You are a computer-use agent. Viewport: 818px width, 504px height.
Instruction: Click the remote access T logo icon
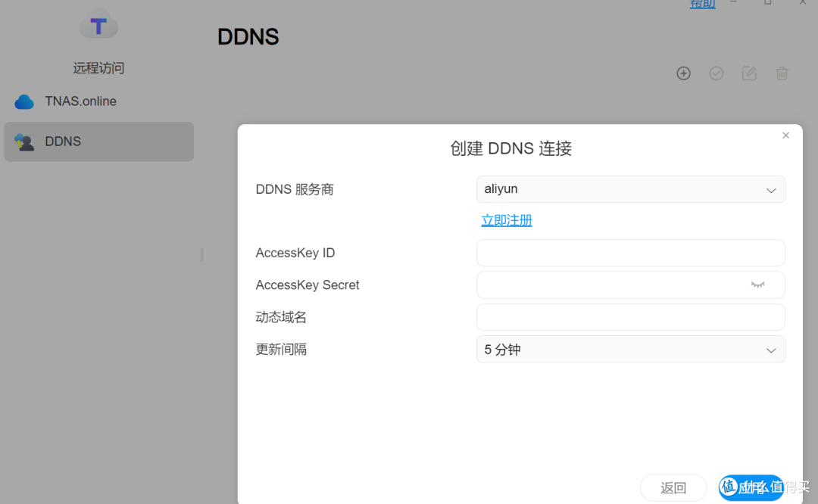pyautogui.click(x=98, y=24)
